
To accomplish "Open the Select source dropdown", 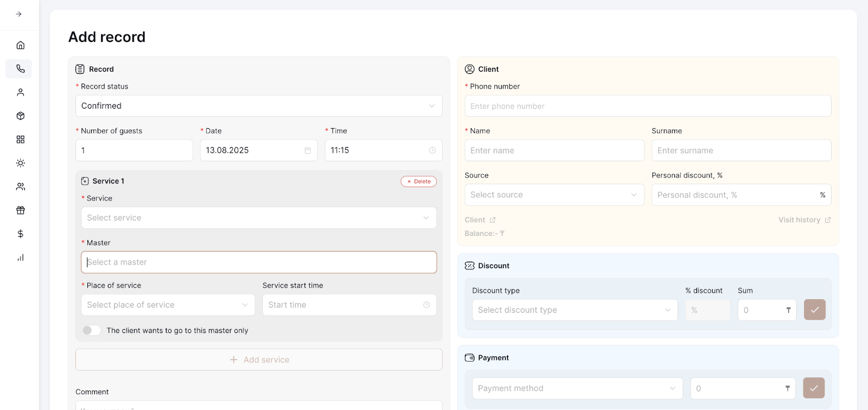I will coord(554,195).
